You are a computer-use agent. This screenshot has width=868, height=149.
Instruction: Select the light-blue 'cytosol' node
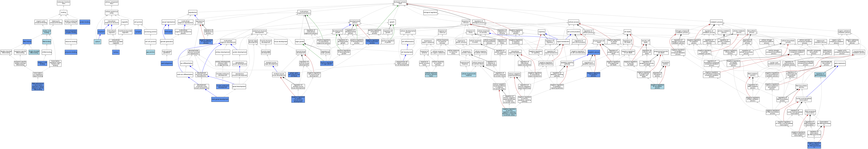click(x=97, y=42)
